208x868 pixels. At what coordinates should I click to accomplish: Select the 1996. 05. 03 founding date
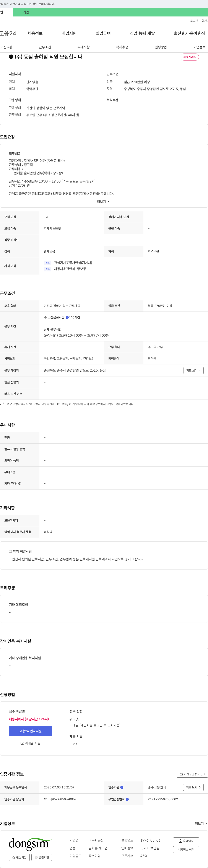pyautogui.click(x=150, y=840)
